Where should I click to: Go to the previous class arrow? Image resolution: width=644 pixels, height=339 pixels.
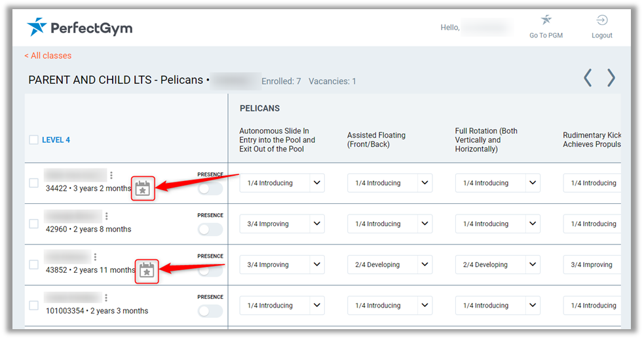tap(588, 78)
